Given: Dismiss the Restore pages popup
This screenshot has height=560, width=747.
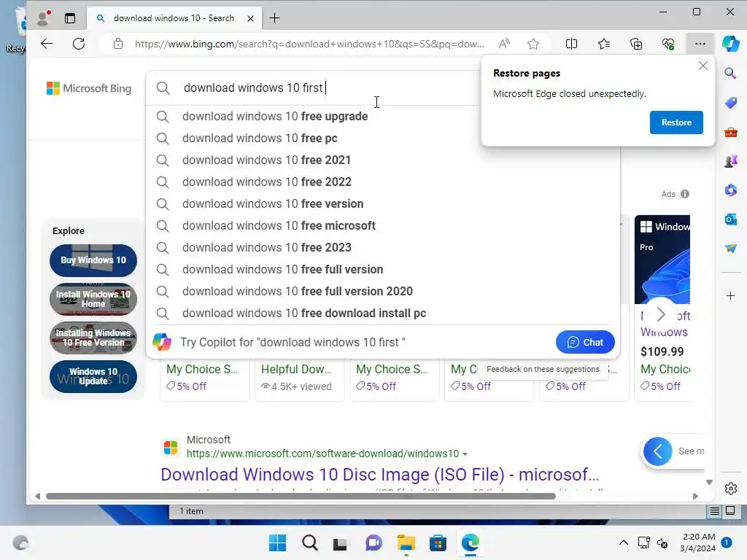Looking at the screenshot, I should pyautogui.click(x=703, y=66).
